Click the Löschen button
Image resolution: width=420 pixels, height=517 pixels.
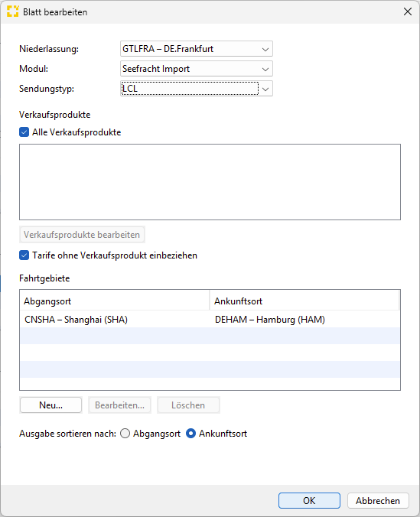point(188,405)
